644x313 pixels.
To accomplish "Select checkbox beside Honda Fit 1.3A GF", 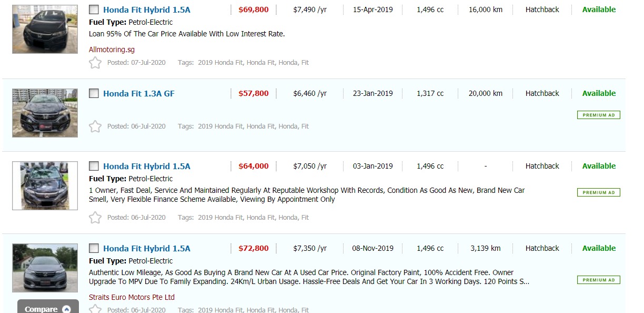I will point(94,94).
